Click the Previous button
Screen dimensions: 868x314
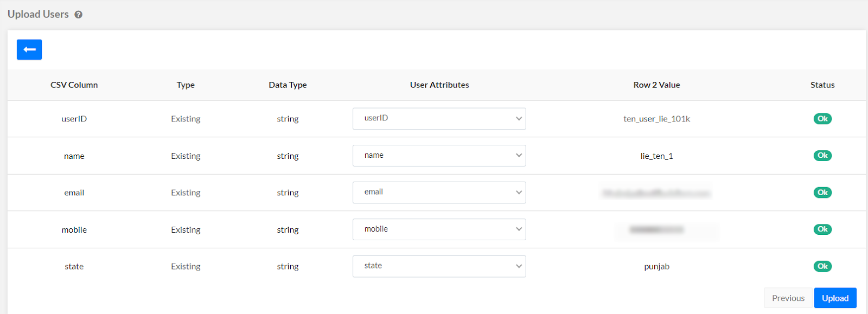click(x=788, y=298)
